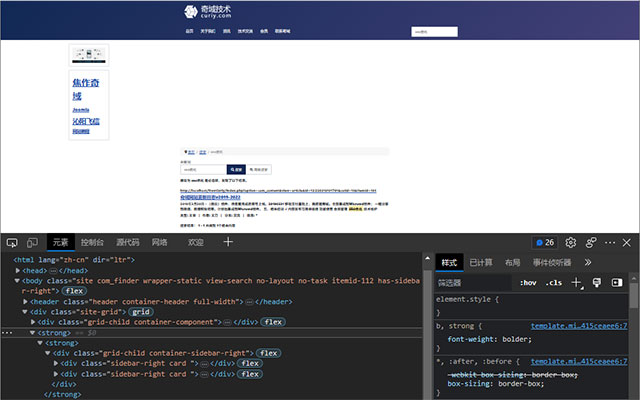Toggle the .cls class editor button
The height and width of the screenshot is (400, 640).
point(553,283)
